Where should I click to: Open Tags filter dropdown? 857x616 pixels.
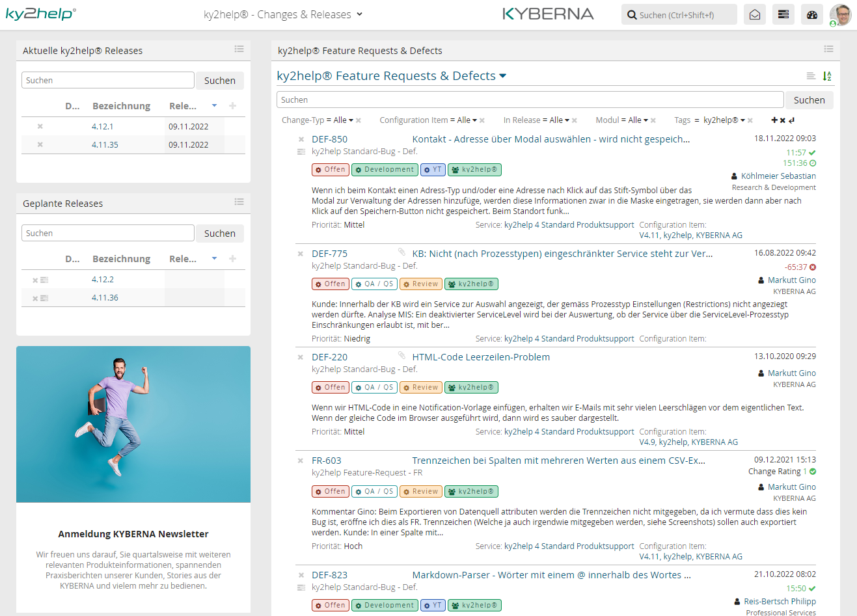click(x=742, y=120)
